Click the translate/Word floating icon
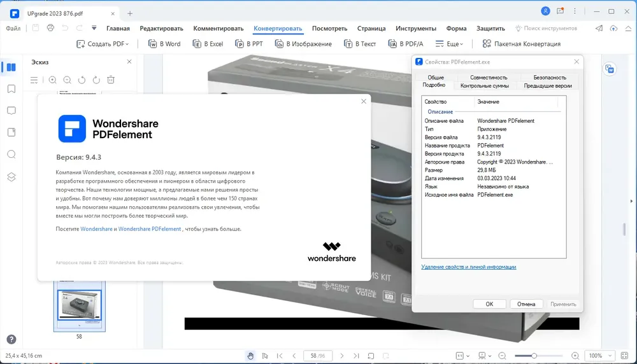 tap(610, 69)
